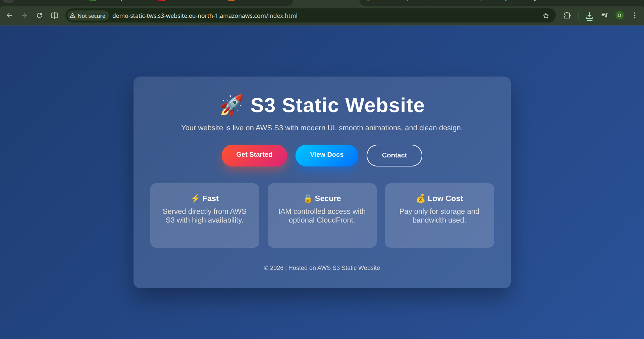Show the browser downloads

click(x=589, y=16)
